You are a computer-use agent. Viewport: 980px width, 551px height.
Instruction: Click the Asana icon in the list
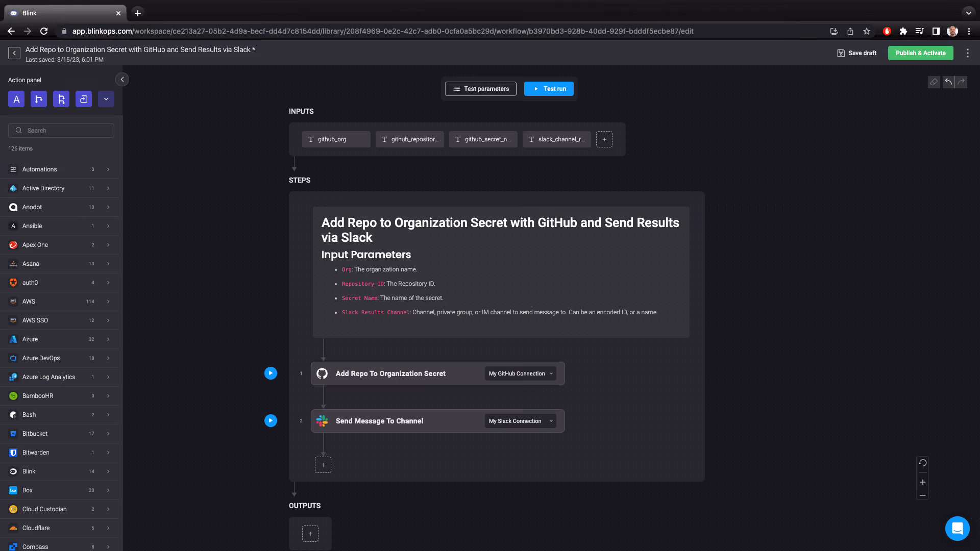pos(13,264)
